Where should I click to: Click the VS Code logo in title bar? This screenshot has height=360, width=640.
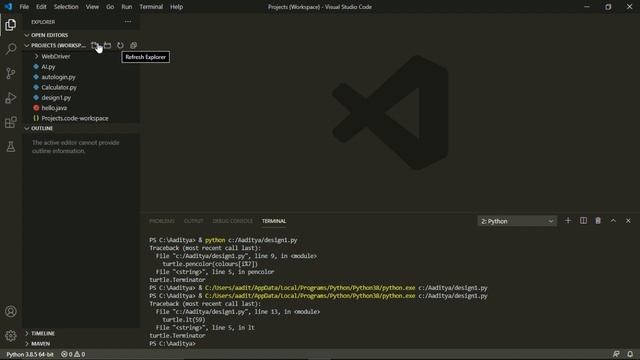tap(8, 7)
